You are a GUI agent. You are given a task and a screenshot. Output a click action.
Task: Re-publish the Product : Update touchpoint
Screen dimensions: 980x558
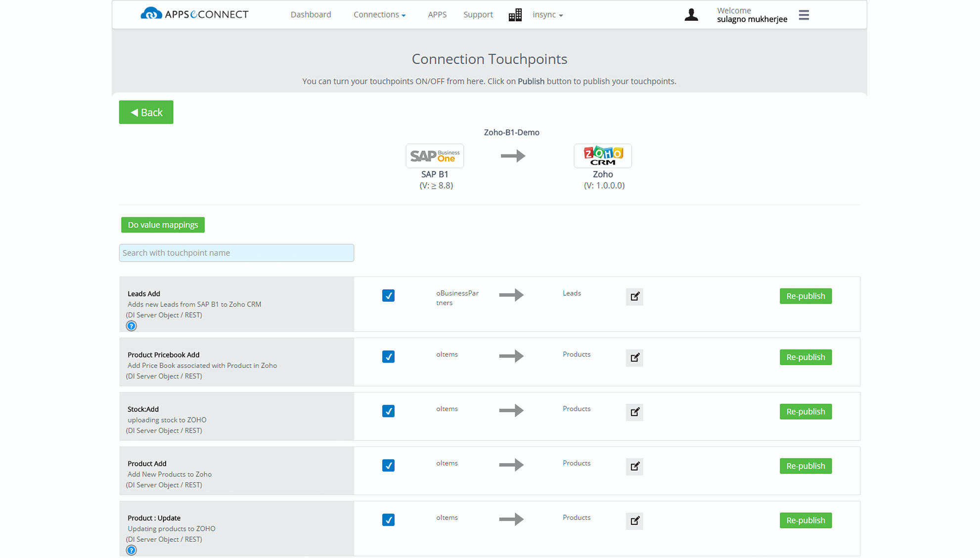(805, 521)
